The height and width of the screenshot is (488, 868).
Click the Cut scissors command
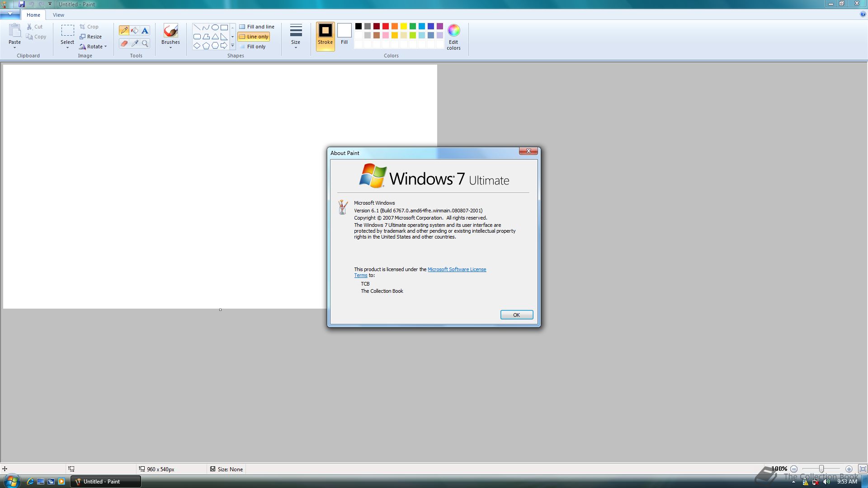(34, 27)
